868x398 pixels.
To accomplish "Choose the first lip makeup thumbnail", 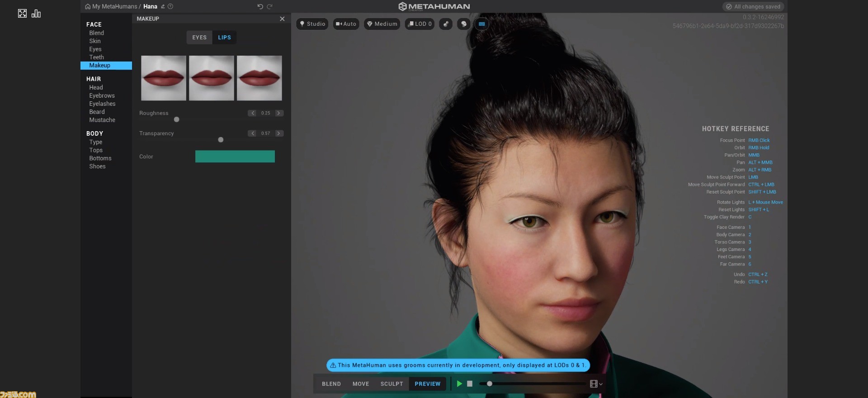I will [164, 78].
